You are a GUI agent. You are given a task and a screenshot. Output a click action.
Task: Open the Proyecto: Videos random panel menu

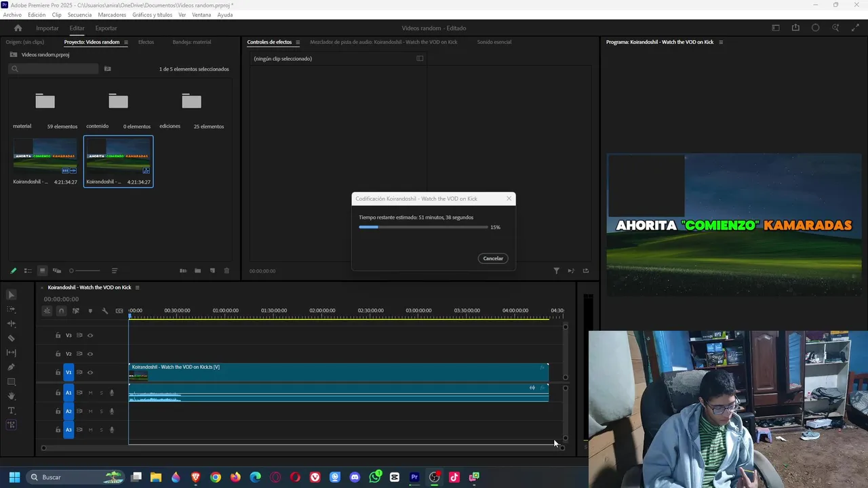point(127,42)
